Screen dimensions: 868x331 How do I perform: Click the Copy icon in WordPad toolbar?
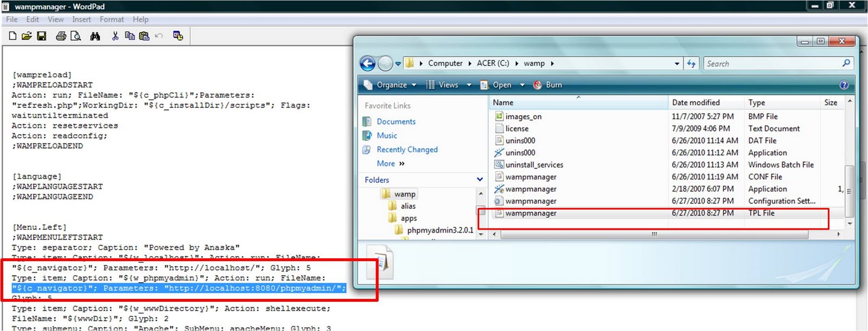click(x=130, y=36)
